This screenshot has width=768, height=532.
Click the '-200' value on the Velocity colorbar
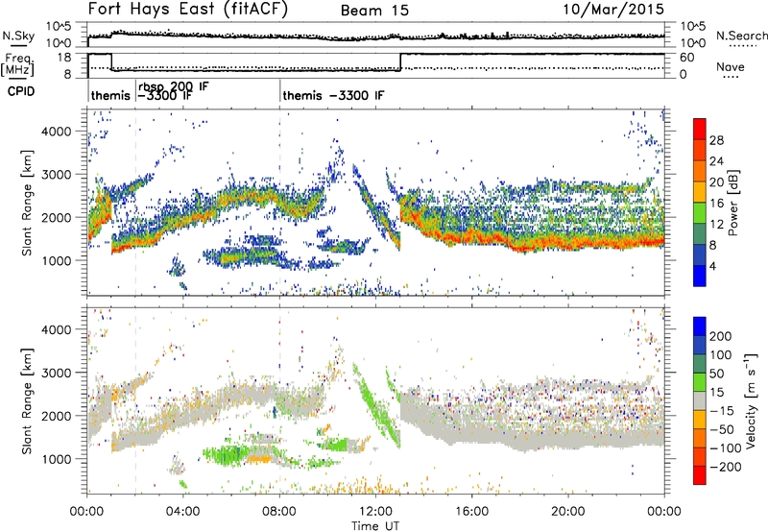[725, 467]
